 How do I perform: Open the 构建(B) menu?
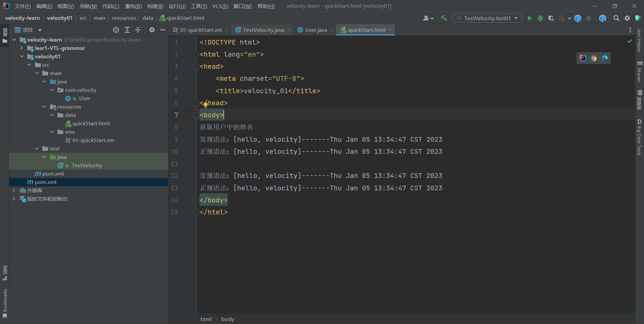pos(155,6)
